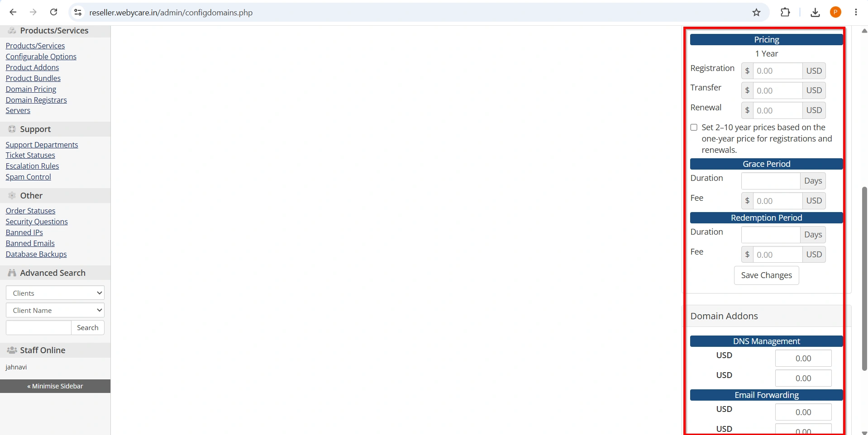Click the Grace Period header bar

pos(766,164)
